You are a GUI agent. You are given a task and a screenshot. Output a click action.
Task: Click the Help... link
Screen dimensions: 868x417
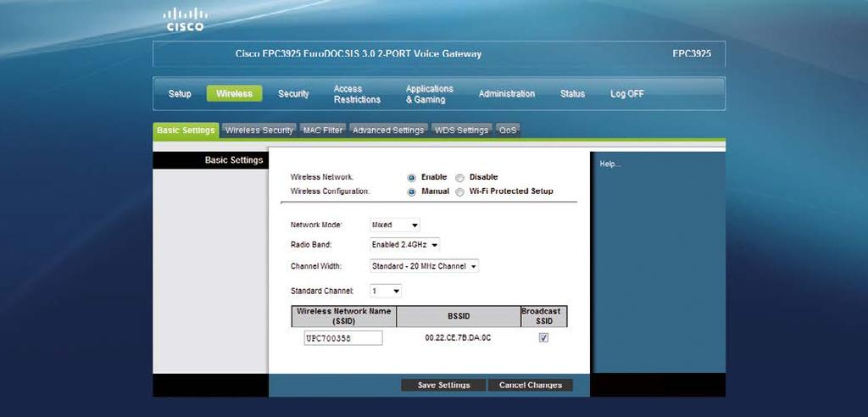click(610, 164)
